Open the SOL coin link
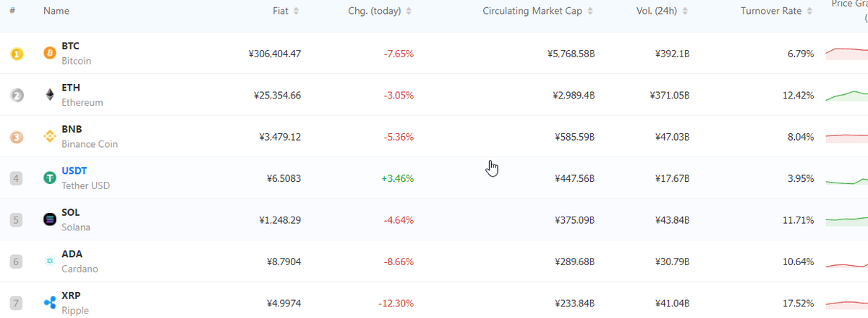Screen dimensions: 868x318 click(x=70, y=212)
